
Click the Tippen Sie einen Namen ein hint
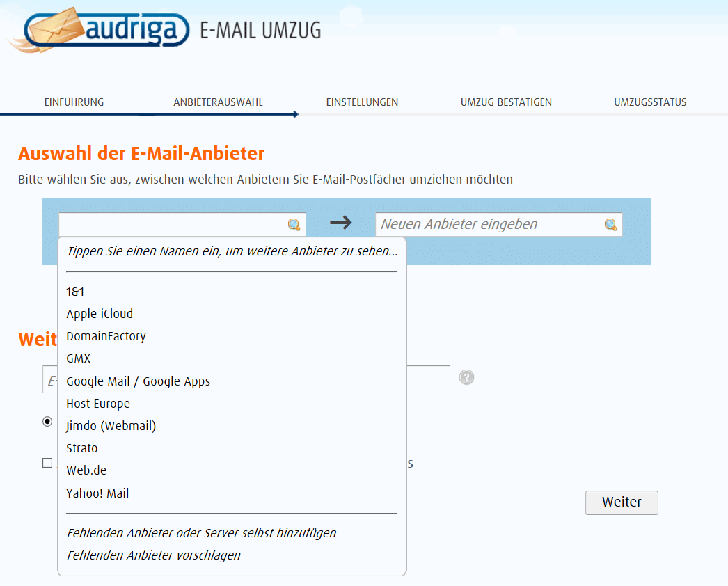(232, 251)
